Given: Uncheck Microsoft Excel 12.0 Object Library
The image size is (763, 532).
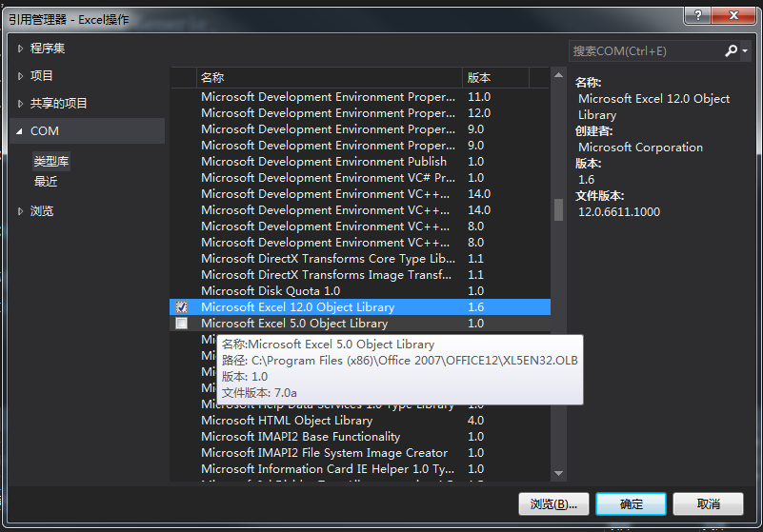Looking at the screenshot, I should point(182,306).
